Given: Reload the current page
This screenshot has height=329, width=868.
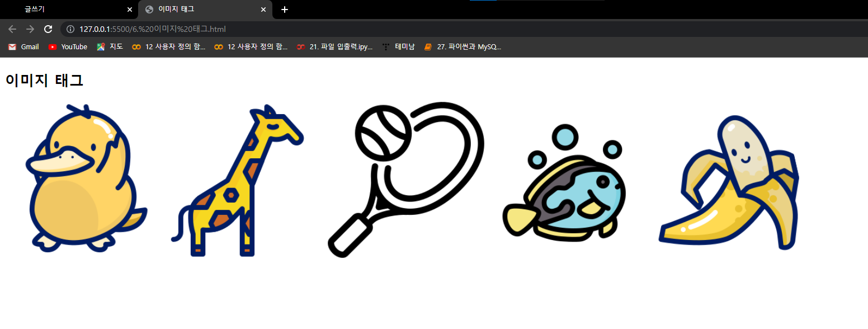Looking at the screenshot, I should 48,29.
